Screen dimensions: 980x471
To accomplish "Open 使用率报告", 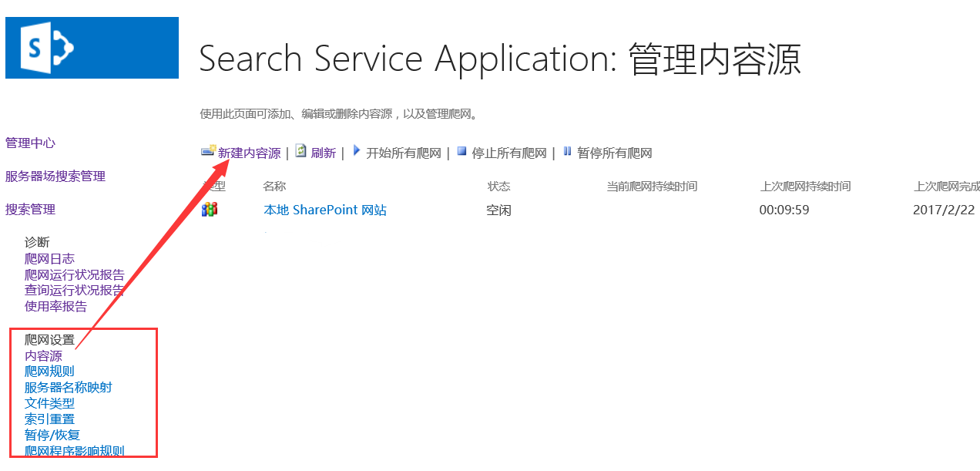I will pos(55,306).
